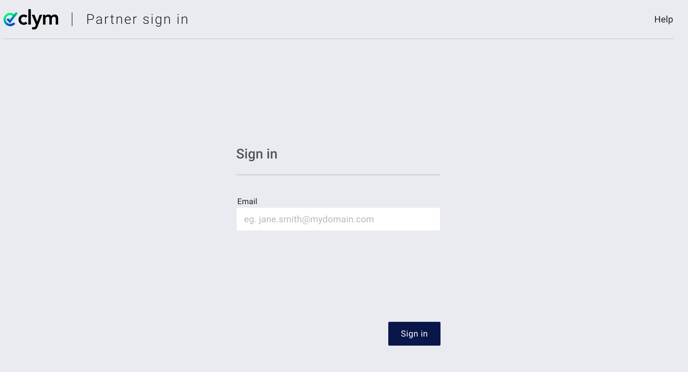688x372 pixels.
Task: Click the green and blue check logo
Action: pos(10,19)
